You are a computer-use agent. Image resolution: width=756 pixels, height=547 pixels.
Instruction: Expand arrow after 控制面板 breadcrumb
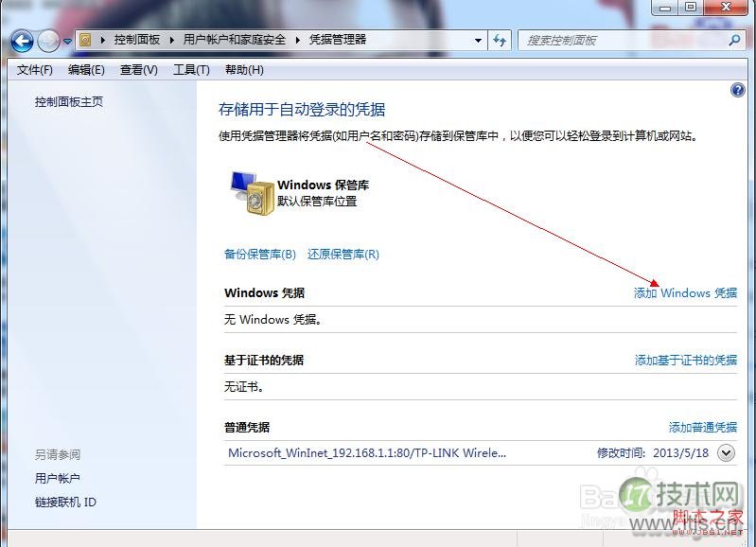[x=171, y=40]
